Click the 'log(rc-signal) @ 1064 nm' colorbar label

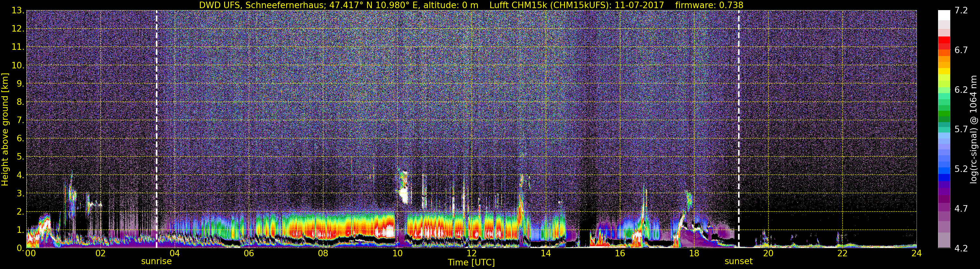tap(973, 129)
